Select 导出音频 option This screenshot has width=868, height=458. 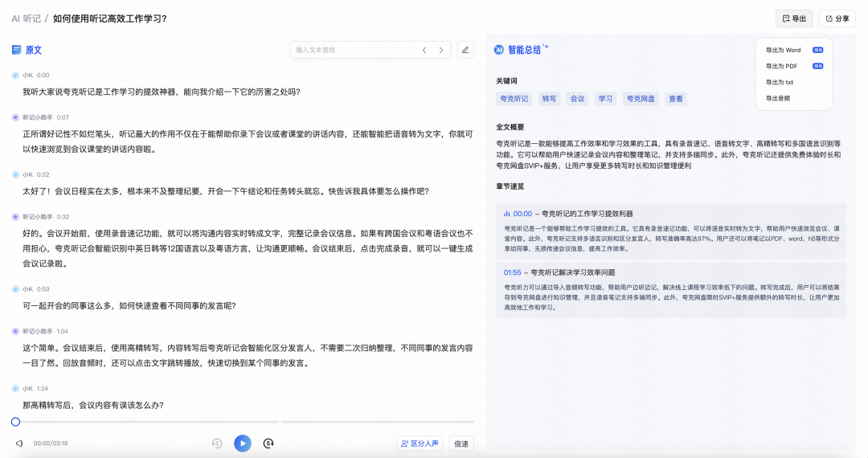(x=778, y=98)
